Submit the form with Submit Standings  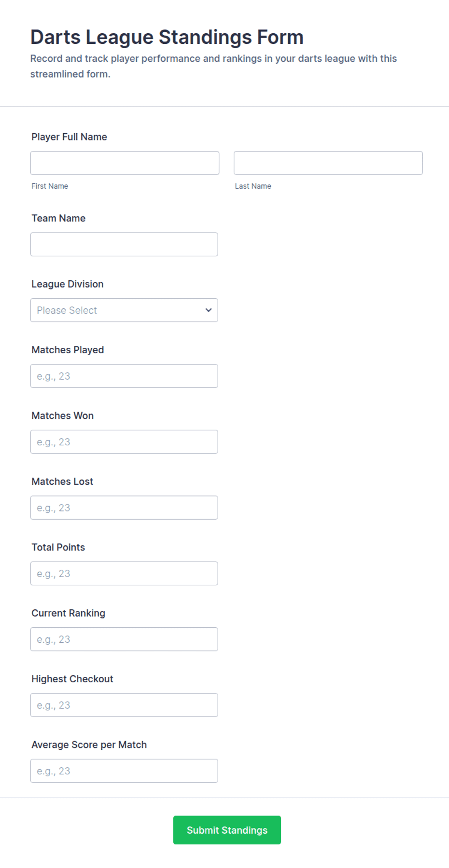tap(227, 830)
